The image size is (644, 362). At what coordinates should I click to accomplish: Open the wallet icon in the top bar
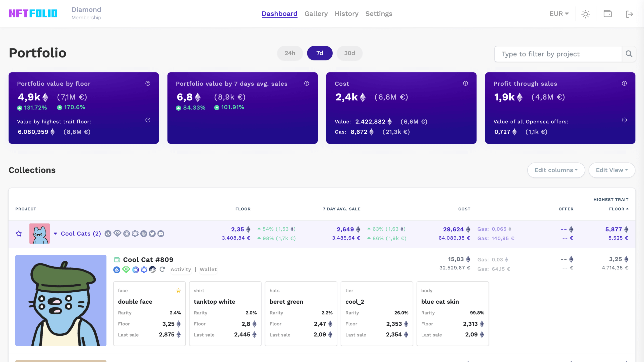click(x=608, y=14)
